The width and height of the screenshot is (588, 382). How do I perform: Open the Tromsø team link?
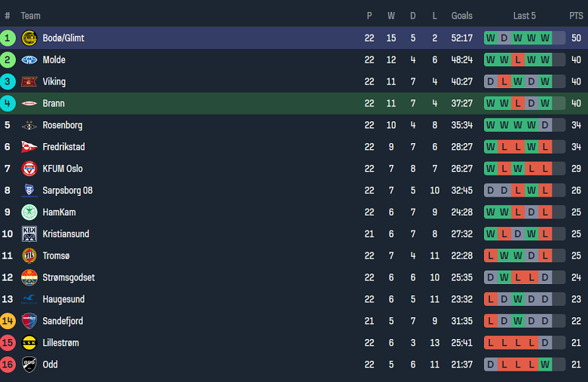tap(57, 255)
